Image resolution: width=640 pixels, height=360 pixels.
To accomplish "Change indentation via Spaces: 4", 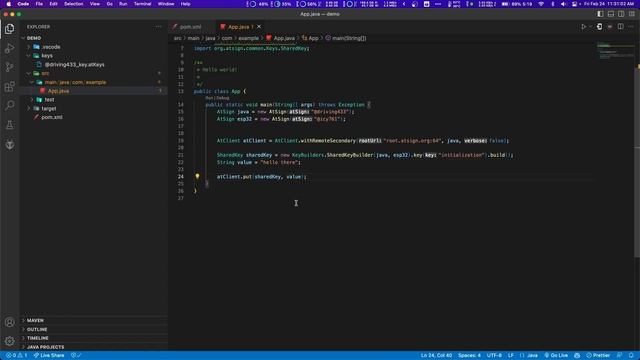I will pyautogui.click(x=469, y=356).
